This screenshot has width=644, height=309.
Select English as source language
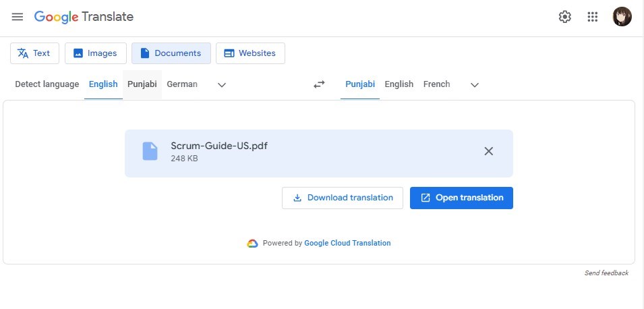pyautogui.click(x=103, y=84)
